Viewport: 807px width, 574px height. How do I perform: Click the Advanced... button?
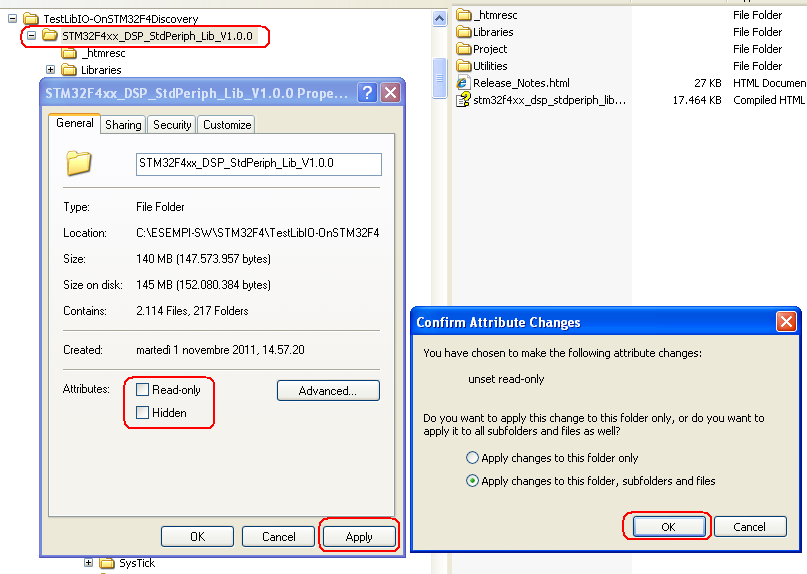pos(328,391)
